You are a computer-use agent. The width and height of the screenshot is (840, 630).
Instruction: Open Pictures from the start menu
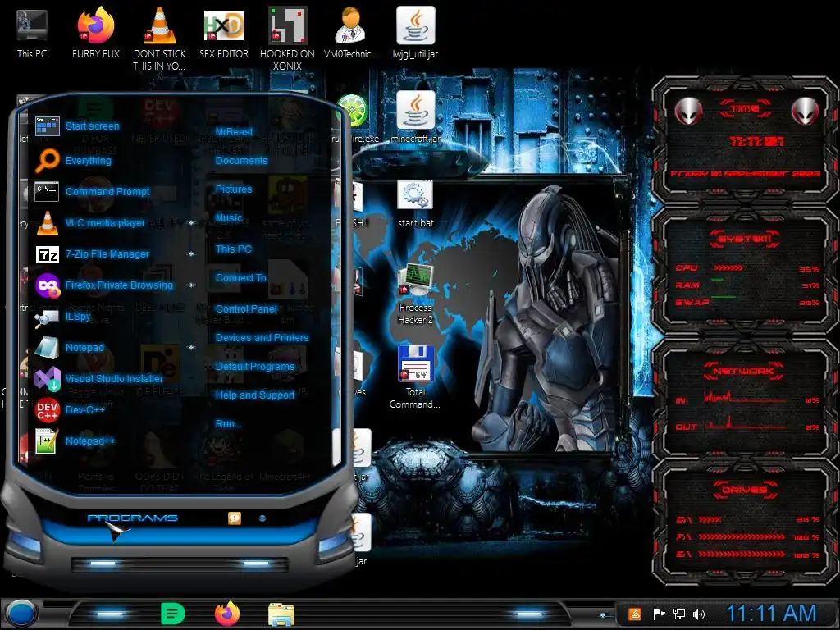pos(234,189)
